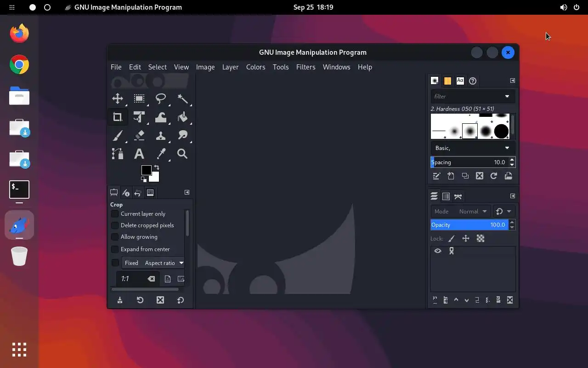
Task: Switch to the Images tab
Action: (x=150, y=193)
